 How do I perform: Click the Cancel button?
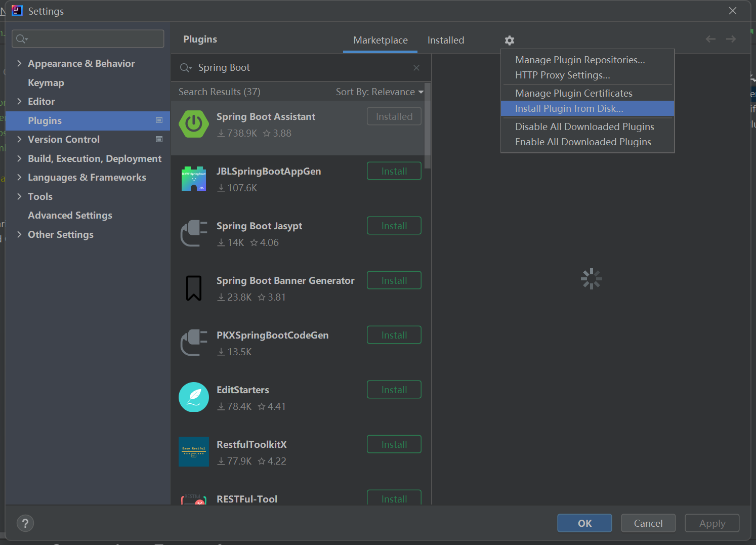point(648,523)
